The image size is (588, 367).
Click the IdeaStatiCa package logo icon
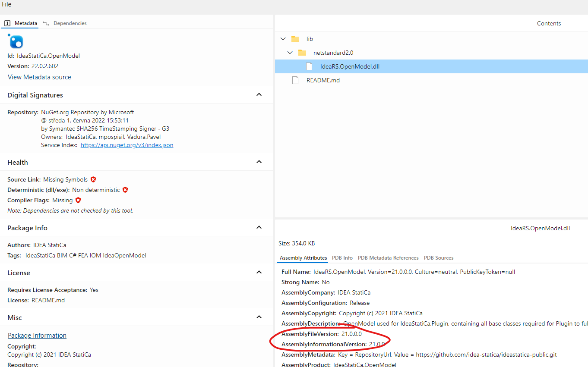click(x=16, y=41)
